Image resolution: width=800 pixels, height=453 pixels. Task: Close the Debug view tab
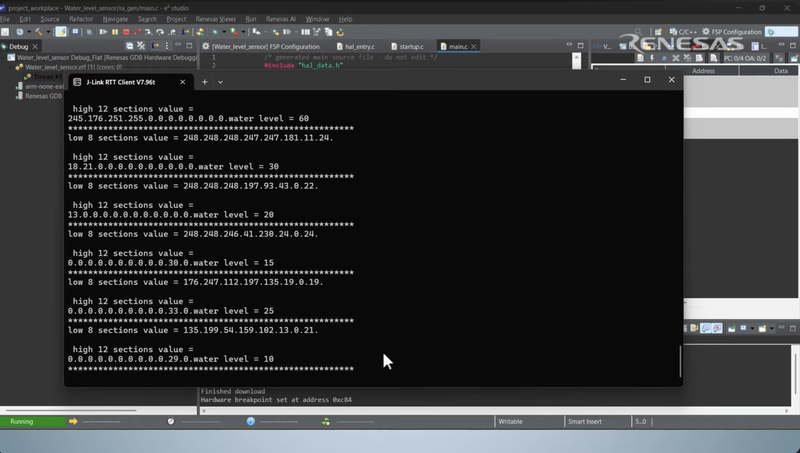35,46
